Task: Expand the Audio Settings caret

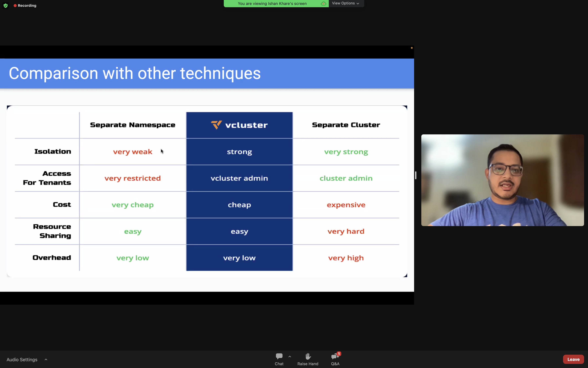Action: click(46, 359)
